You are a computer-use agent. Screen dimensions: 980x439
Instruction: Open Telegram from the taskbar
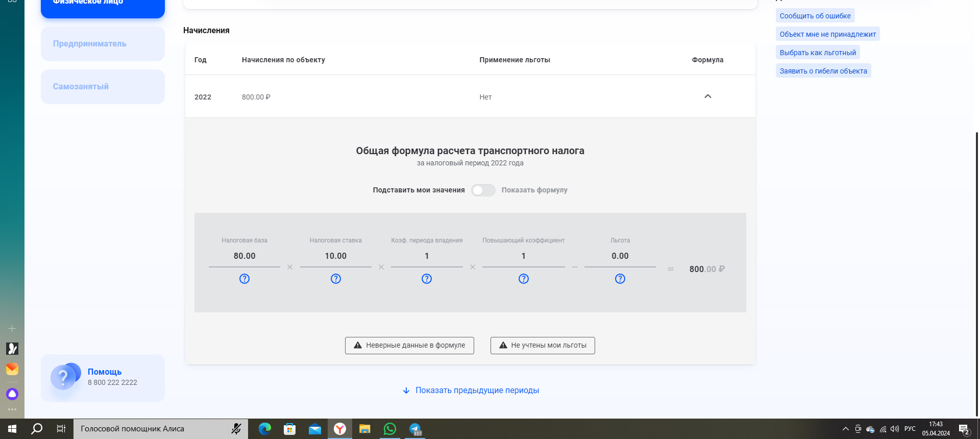pos(415,429)
